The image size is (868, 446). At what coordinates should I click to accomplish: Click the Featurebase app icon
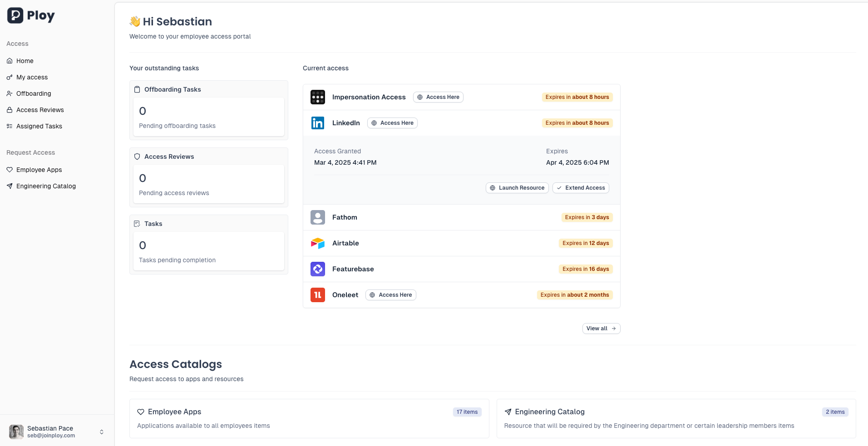click(317, 269)
